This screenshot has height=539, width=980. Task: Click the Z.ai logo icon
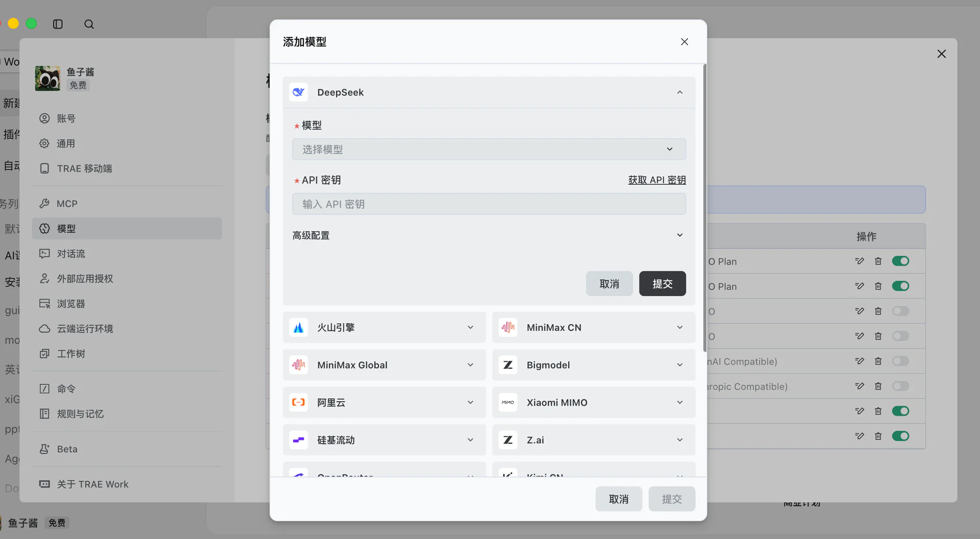[508, 440]
